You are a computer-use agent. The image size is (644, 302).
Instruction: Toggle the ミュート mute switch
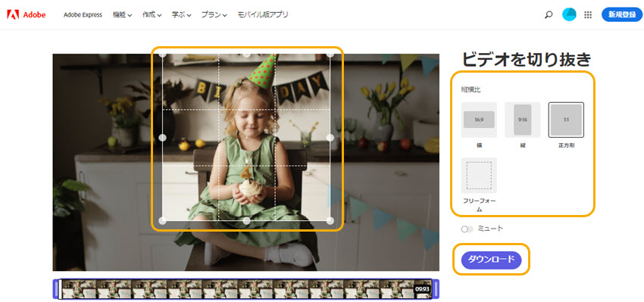tap(467, 229)
